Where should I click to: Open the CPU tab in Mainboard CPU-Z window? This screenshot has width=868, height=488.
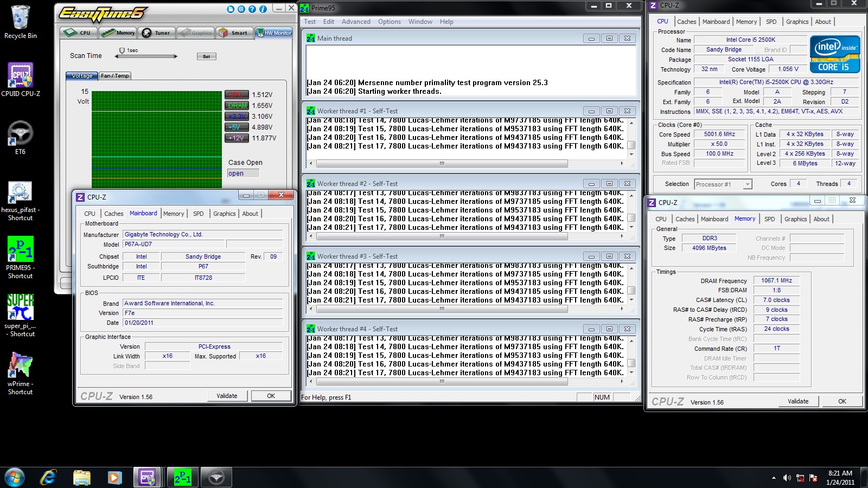[90, 214]
